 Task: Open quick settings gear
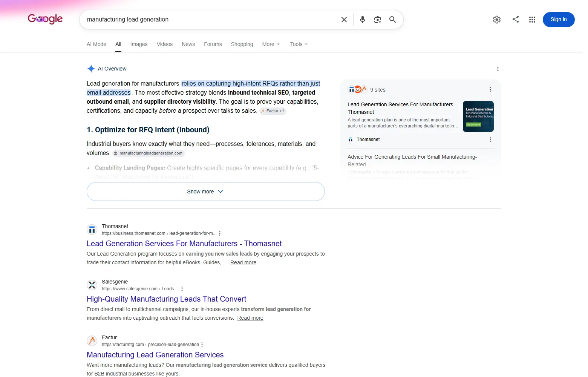[x=497, y=20]
